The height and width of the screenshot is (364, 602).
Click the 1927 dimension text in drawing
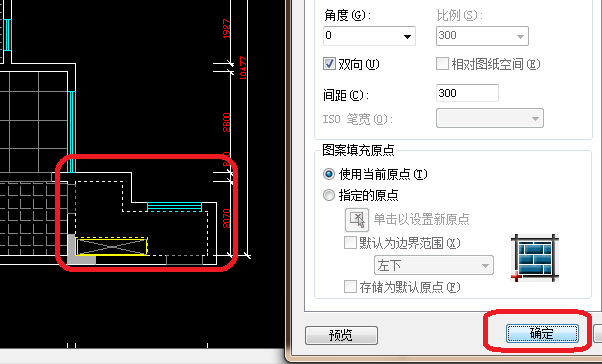point(227,28)
